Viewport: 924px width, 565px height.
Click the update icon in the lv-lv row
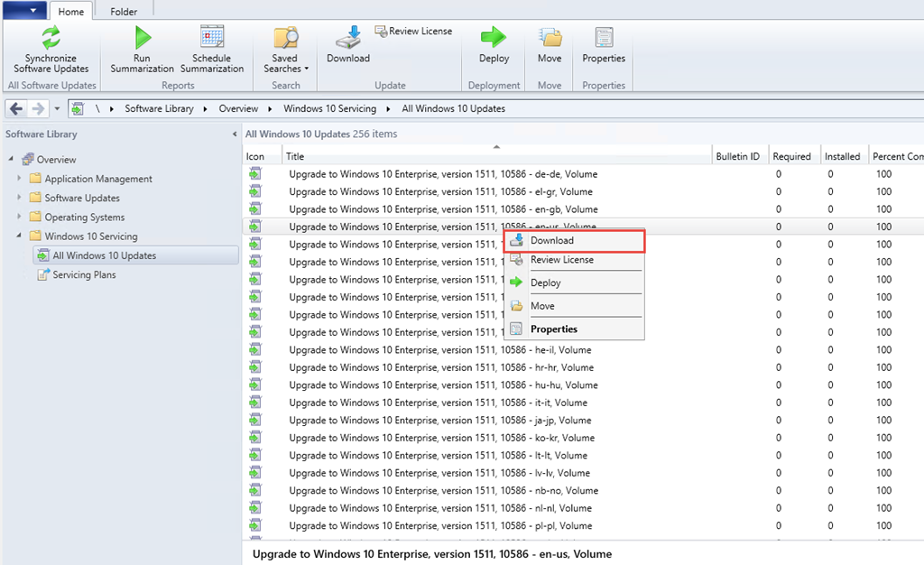[254, 473]
